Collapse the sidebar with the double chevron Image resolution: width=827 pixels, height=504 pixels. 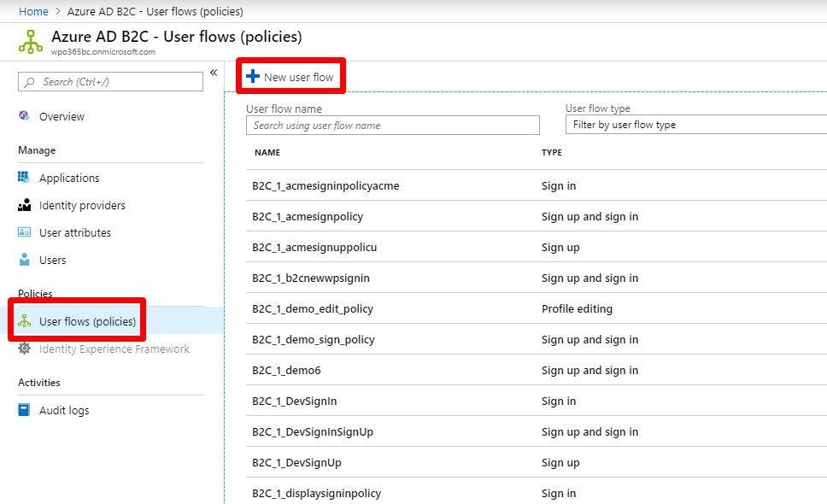(214, 73)
